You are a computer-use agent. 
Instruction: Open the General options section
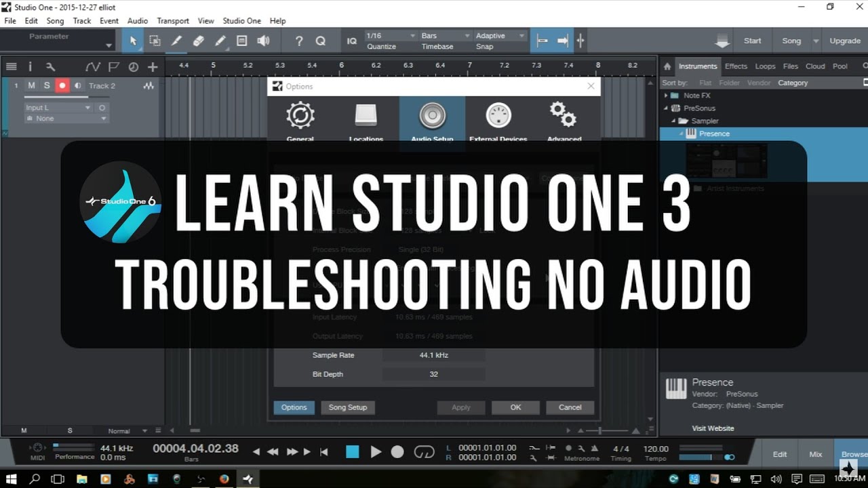pyautogui.click(x=300, y=121)
